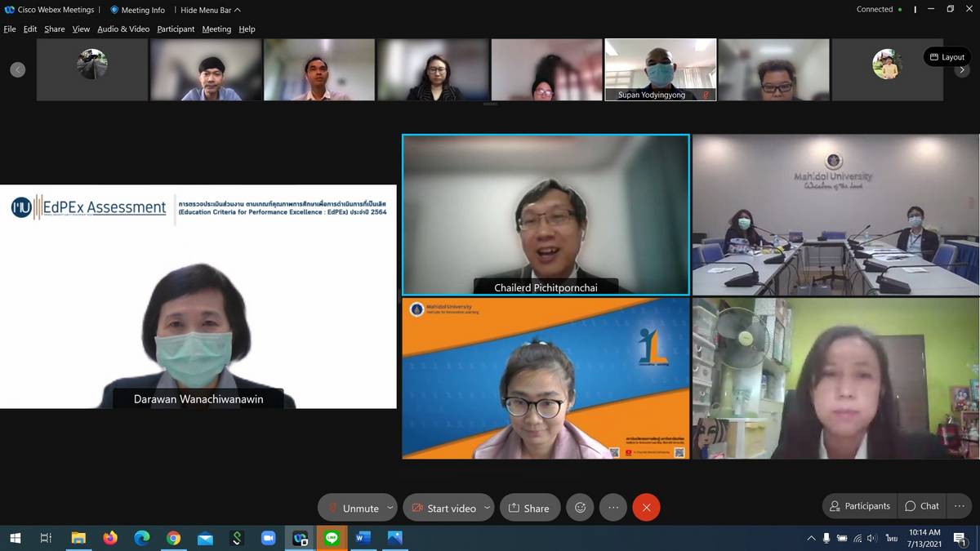Start video camera
This screenshot has width=980, height=551.
(443, 508)
